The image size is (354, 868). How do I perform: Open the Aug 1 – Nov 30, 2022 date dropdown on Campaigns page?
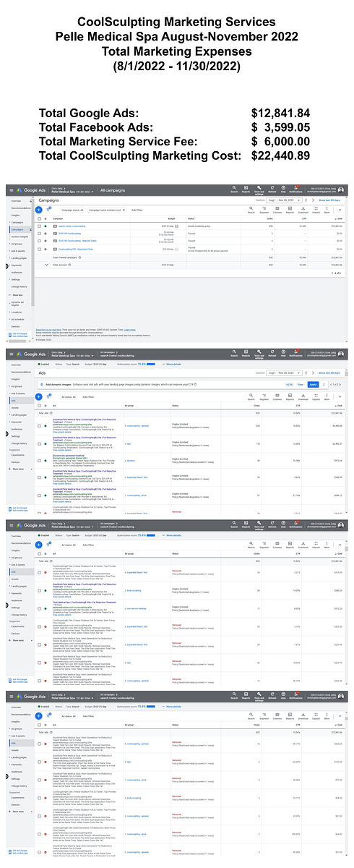284,200
